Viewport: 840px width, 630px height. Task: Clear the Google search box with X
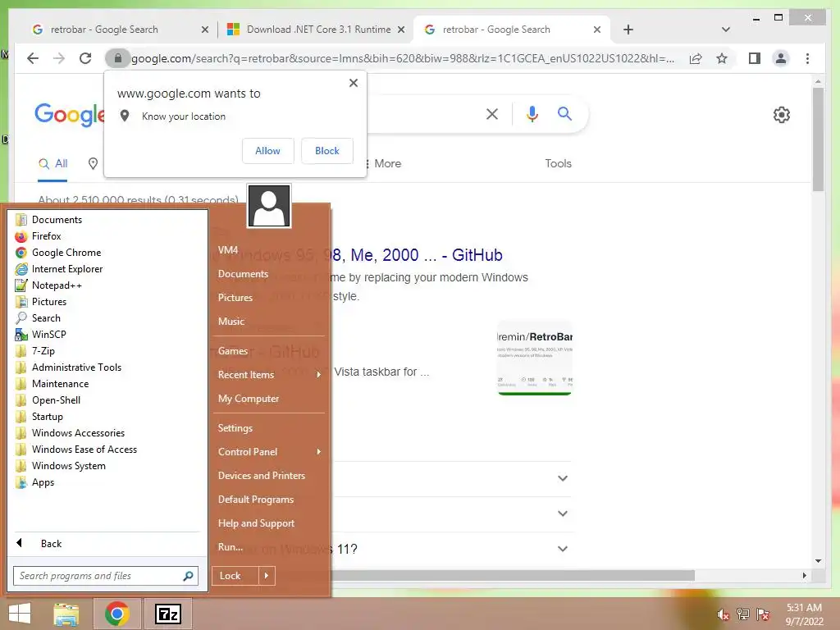click(x=492, y=113)
